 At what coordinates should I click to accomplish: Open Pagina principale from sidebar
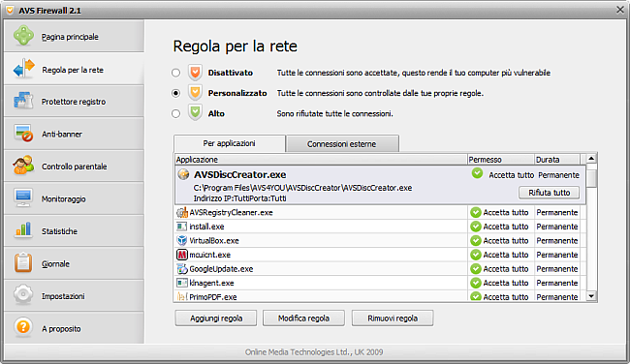click(74, 36)
